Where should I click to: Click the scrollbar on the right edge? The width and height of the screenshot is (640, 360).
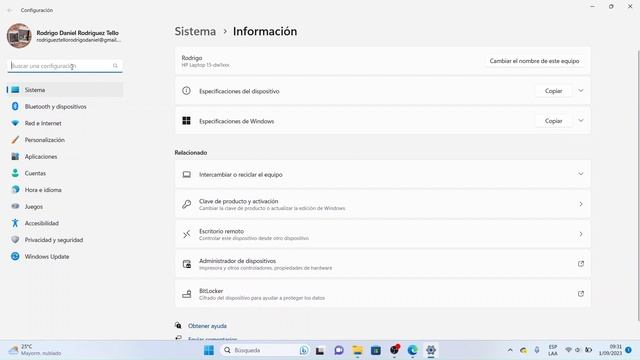[x=638, y=185]
